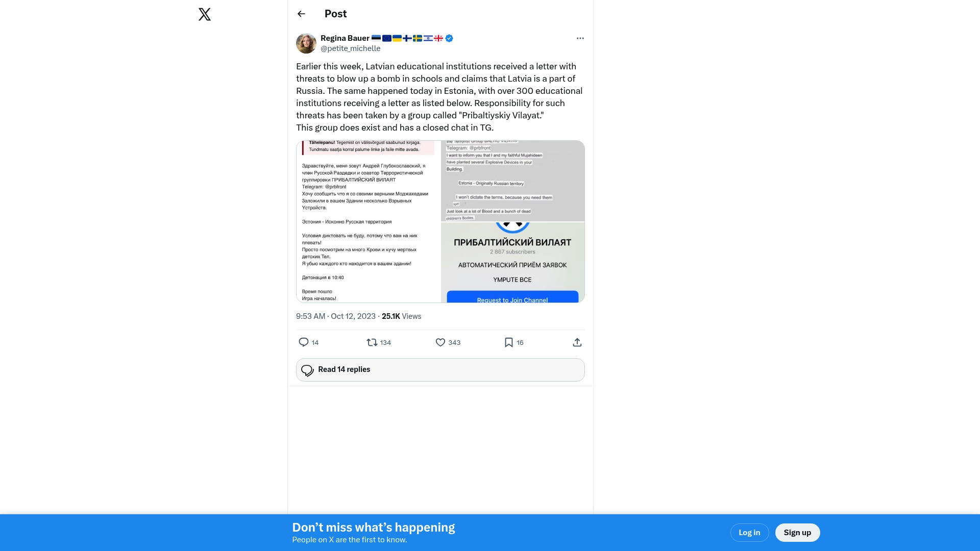Bookmark the post with bookmark icon

pyautogui.click(x=508, y=342)
